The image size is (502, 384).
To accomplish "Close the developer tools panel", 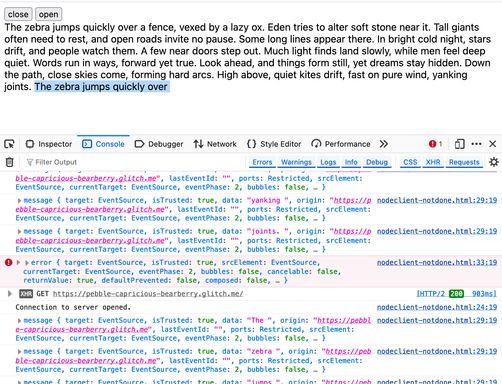I will point(493,144).
